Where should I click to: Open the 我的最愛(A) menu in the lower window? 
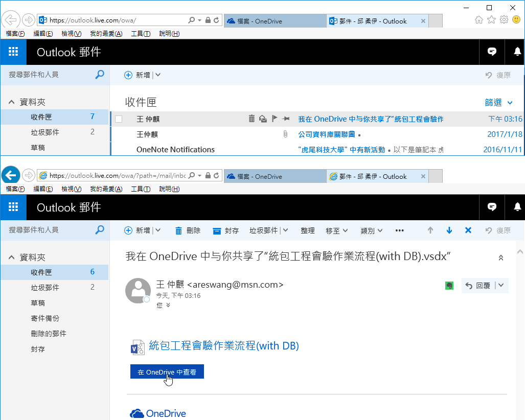(106, 189)
